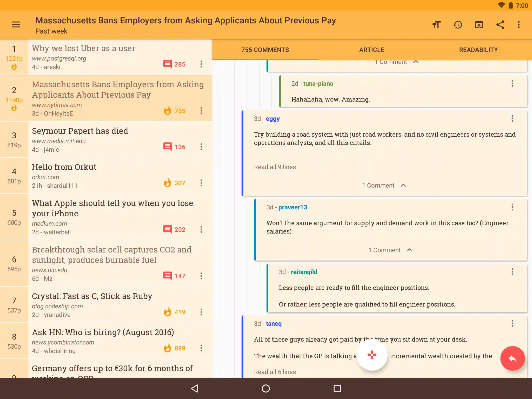Open the toolbar overflow menu
Viewport: 532px width, 399px height.
[519, 25]
